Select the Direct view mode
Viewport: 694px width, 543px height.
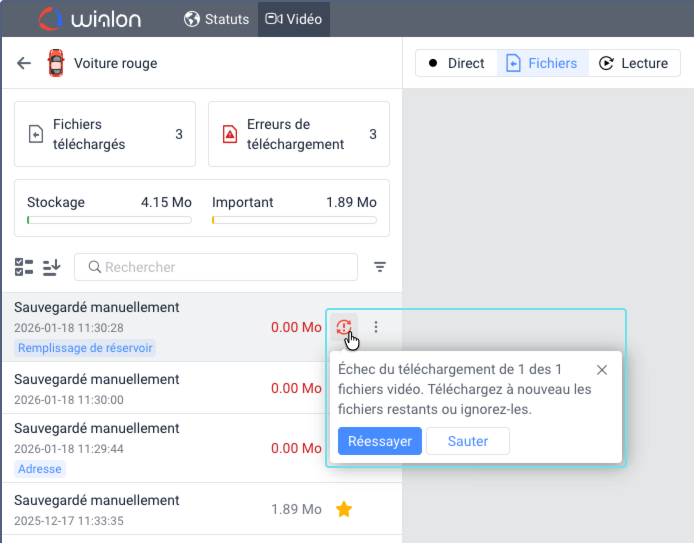pyautogui.click(x=456, y=63)
